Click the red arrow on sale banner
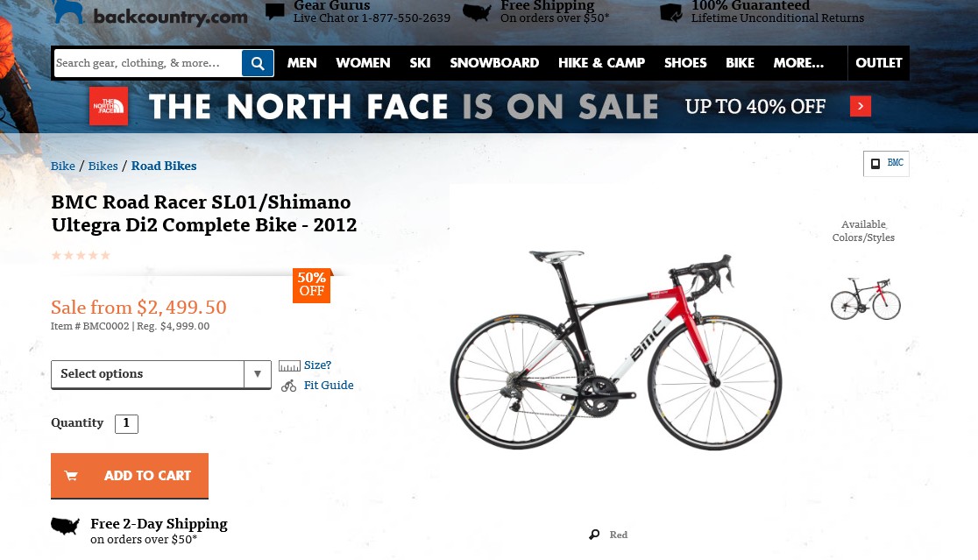 861,106
